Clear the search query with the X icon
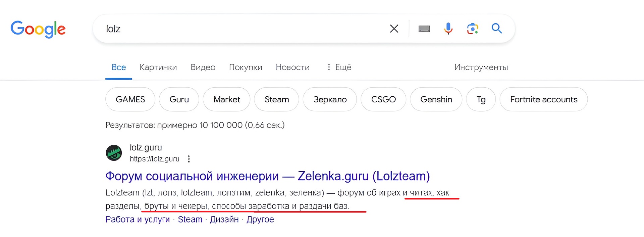 (394, 29)
